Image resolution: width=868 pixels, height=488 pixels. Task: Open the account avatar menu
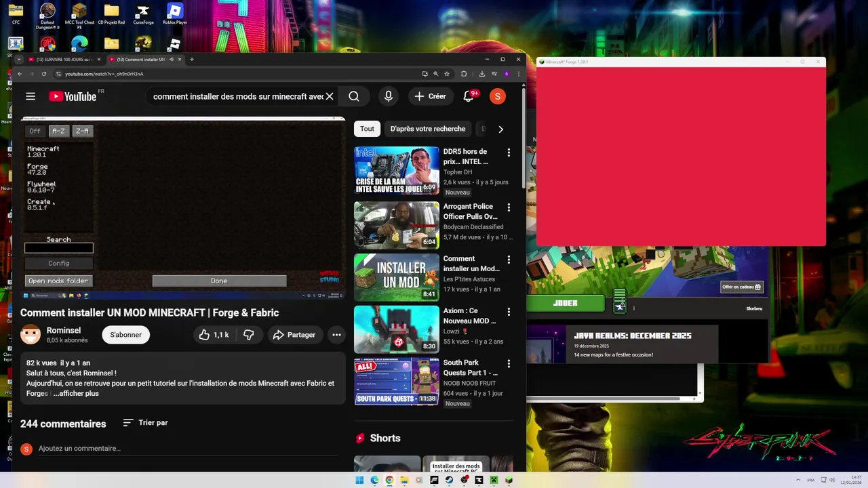pos(498,96)
